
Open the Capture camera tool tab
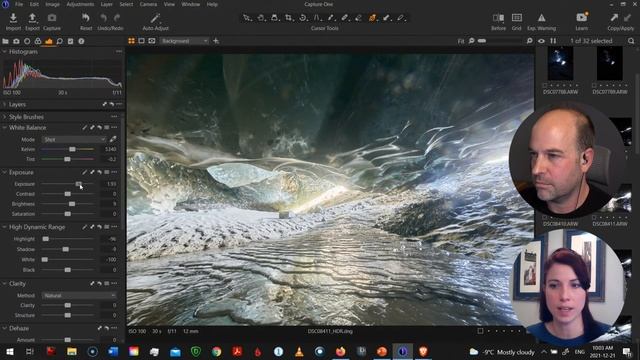(x=16, y=41)
